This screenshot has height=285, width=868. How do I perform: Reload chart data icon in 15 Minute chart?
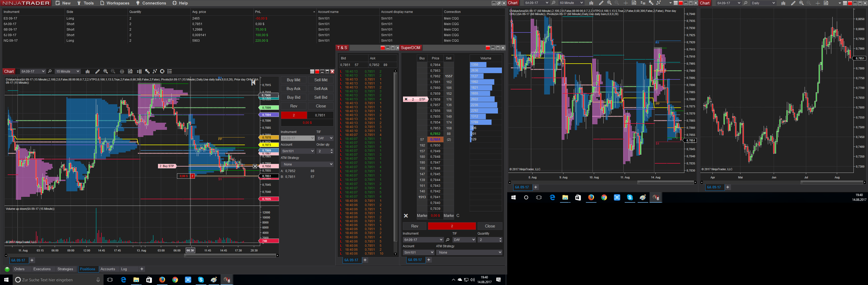162,71
